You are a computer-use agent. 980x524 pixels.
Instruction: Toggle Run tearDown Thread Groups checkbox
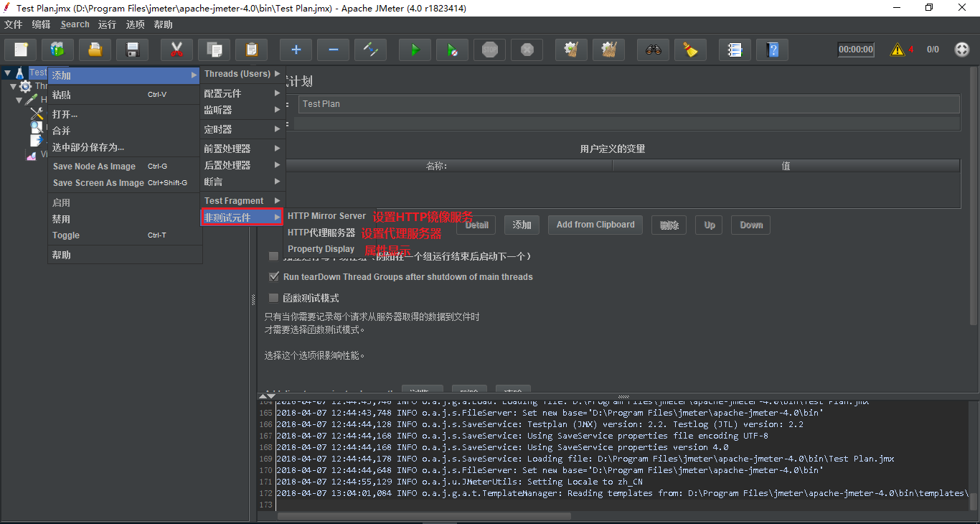coord(273,276)
